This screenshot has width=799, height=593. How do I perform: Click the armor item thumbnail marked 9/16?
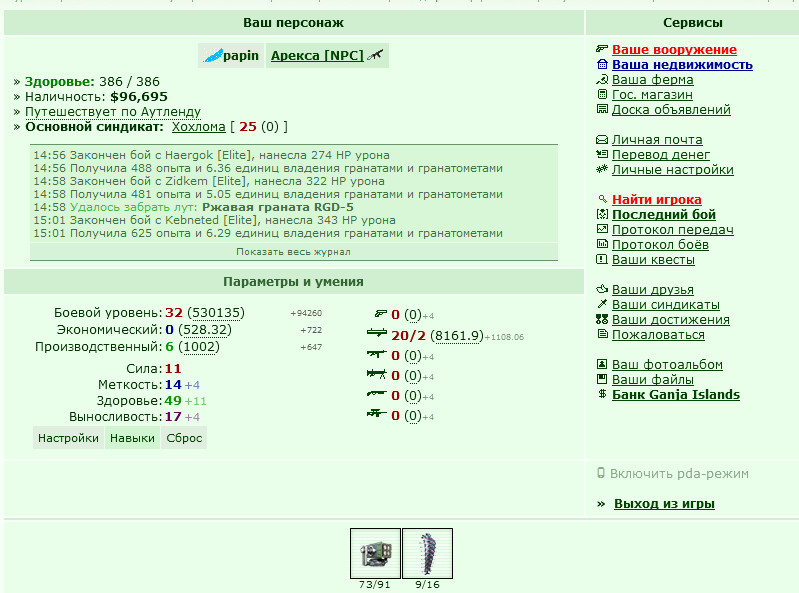click(427, 553)
